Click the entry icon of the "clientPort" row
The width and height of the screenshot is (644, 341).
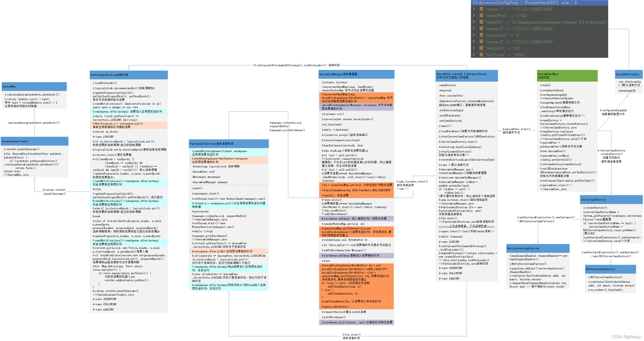point(481,16)
